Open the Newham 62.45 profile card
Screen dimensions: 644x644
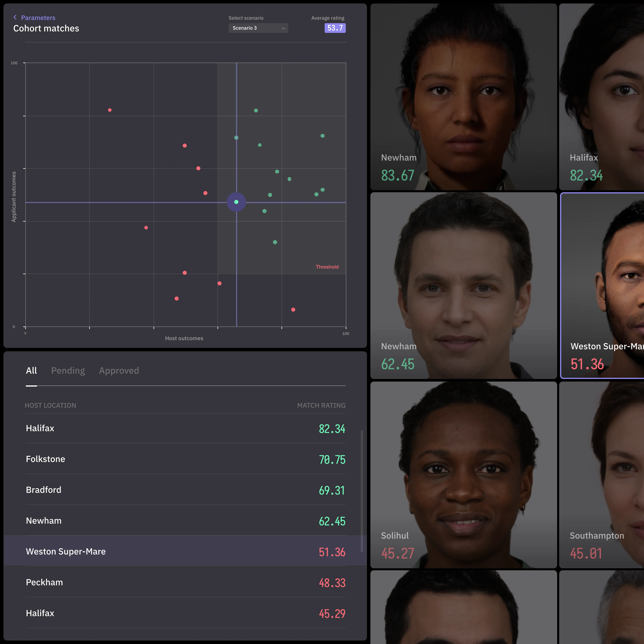(x=463, y=285)
